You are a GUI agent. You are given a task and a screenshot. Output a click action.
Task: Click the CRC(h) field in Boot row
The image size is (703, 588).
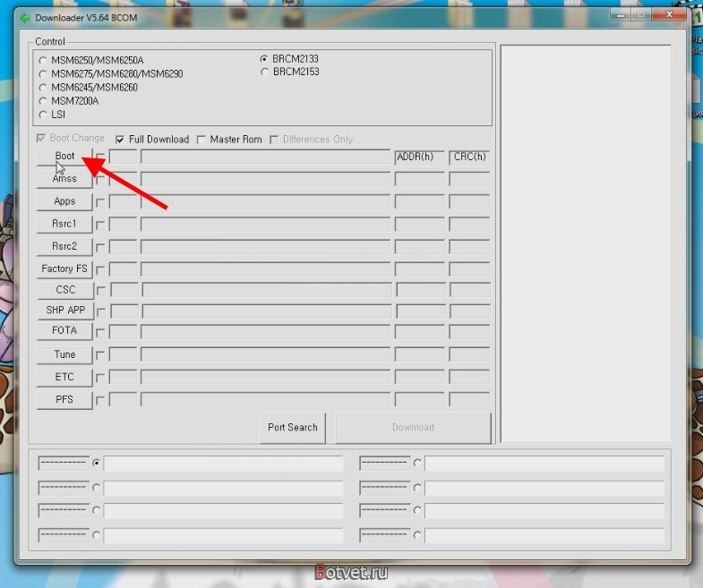point(469,158)
